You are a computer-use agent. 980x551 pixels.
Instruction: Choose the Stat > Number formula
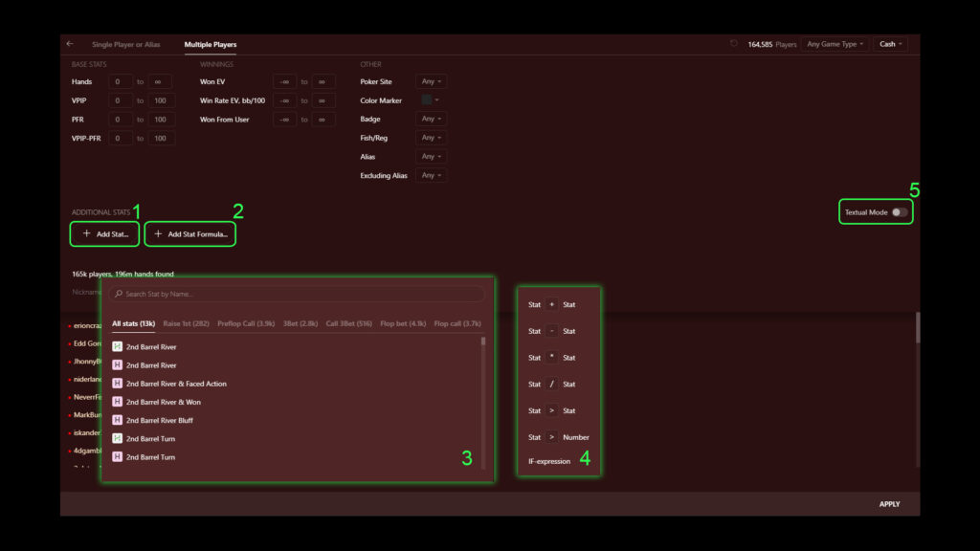tap(558, 437)
